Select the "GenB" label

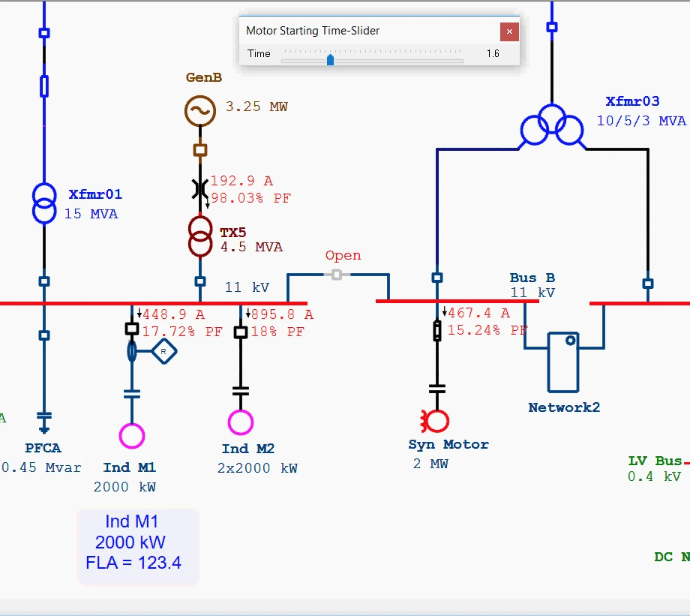204,77
